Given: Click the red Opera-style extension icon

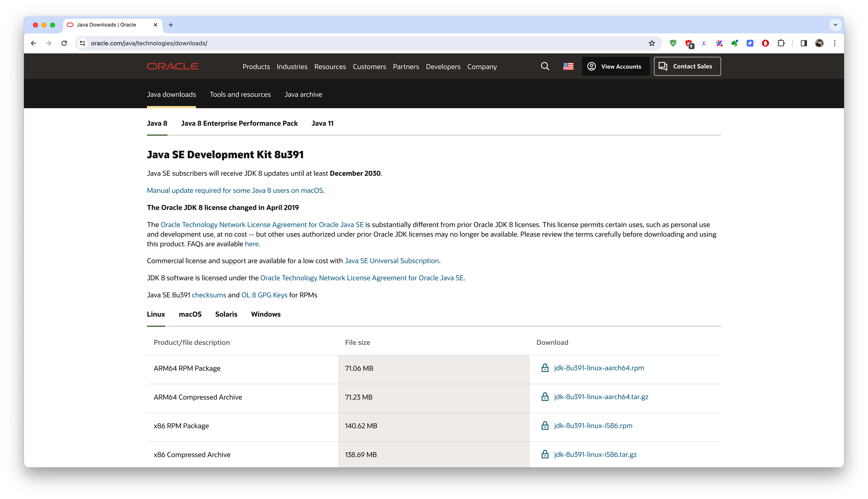Looking at the screenshot, I should (765, 43).
